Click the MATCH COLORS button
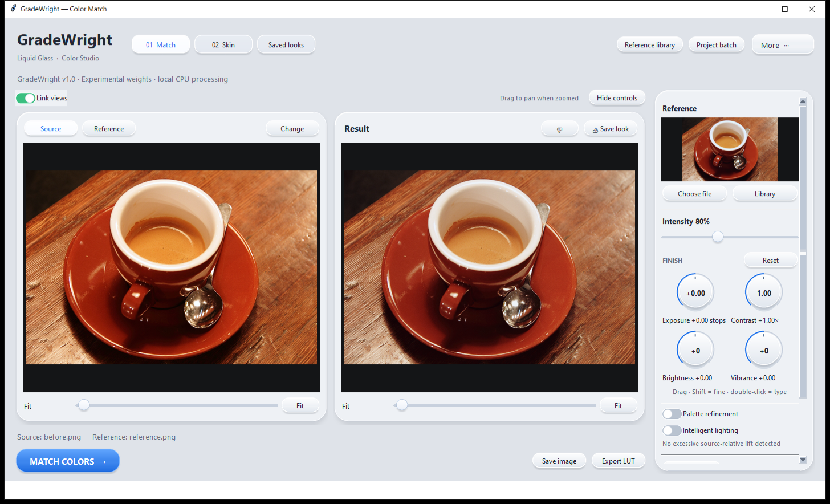830x504 pixels. point(68,461)
